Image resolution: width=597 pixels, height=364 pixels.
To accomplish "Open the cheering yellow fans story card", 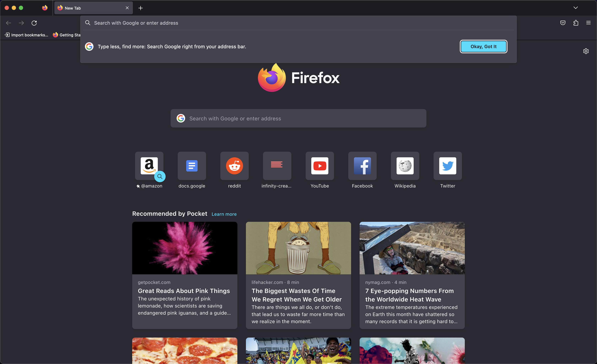I will point(298,351).
